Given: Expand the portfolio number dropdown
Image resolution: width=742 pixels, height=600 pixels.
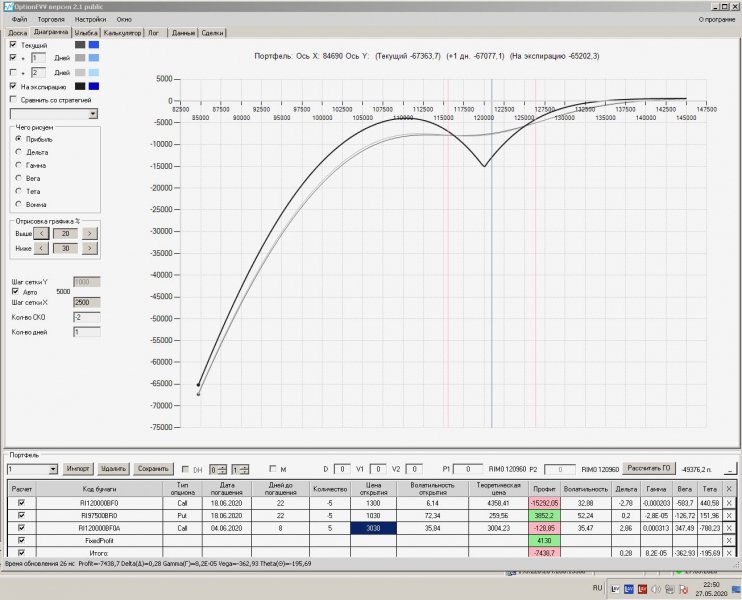Looking at the screenshot, I should click(53, 469).
